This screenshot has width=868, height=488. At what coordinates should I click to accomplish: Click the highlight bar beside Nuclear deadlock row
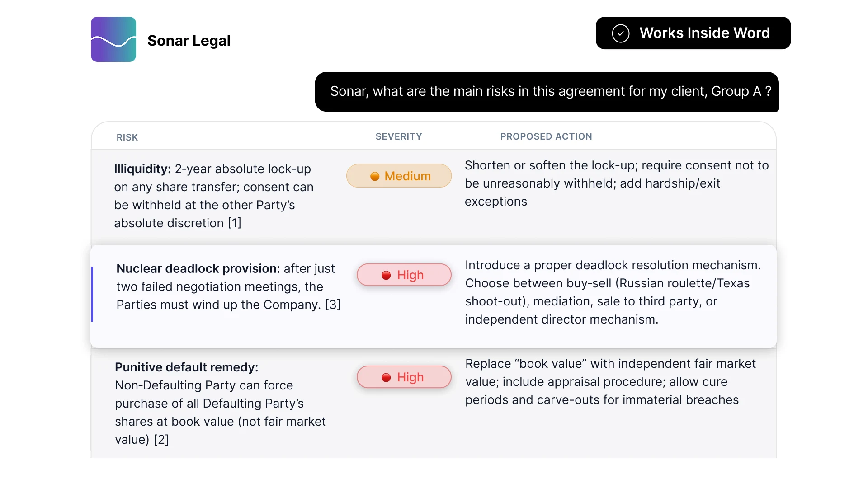(93, 294)
